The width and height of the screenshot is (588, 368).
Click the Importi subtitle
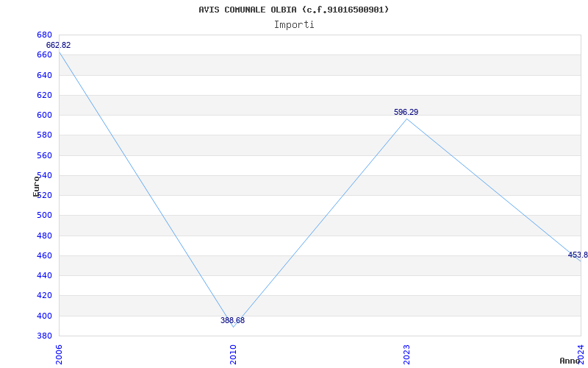point(293,25)
